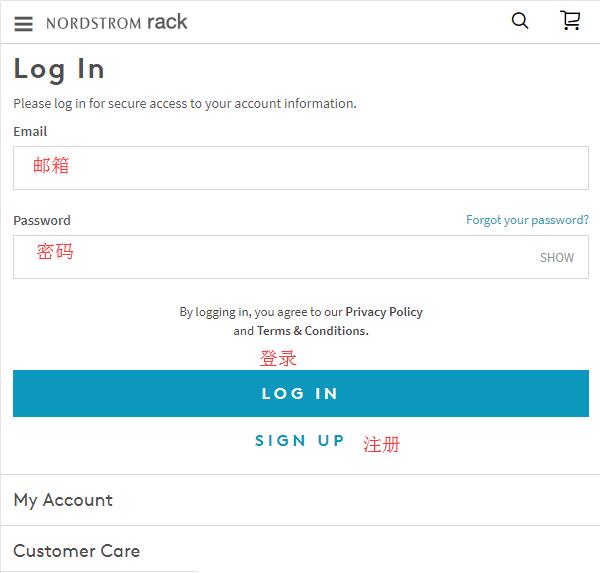
Task: Go to SIGN UP page
Action: pos(300,441)
